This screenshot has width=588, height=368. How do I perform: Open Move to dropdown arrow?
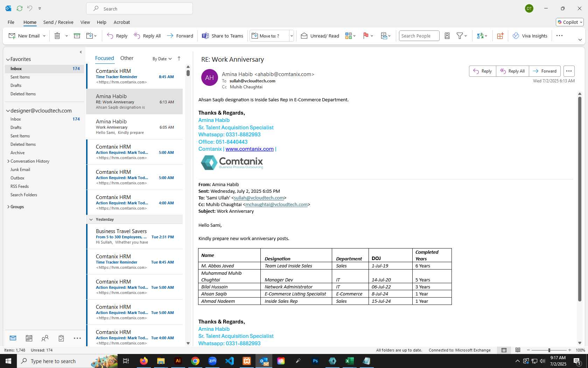pyautogui.click(x=292, y=36)
